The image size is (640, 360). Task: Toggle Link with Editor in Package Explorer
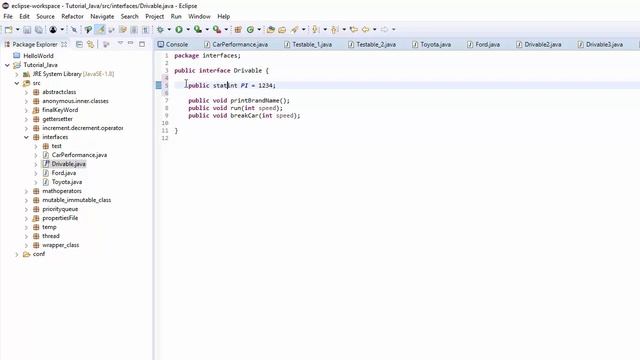[x=91, y=44]
